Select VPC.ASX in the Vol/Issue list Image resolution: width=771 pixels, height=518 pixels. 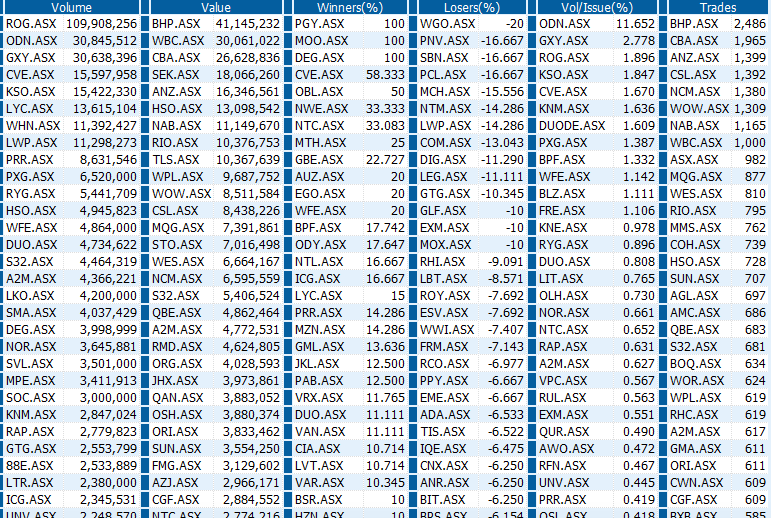click(563, 381)
